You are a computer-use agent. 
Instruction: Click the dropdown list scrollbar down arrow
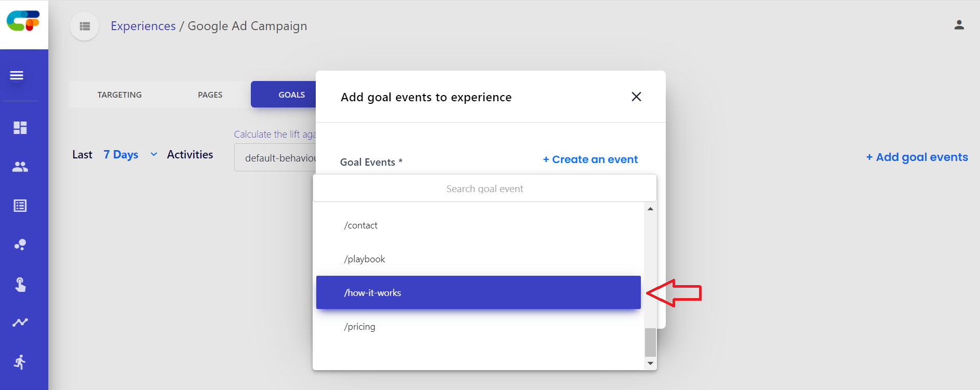click(x=650, y=364)
